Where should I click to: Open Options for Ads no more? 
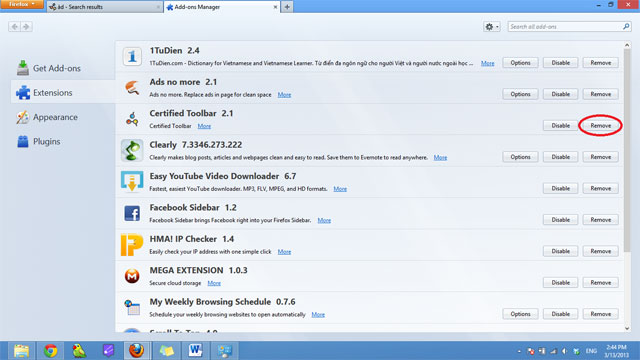click(520, 94)
